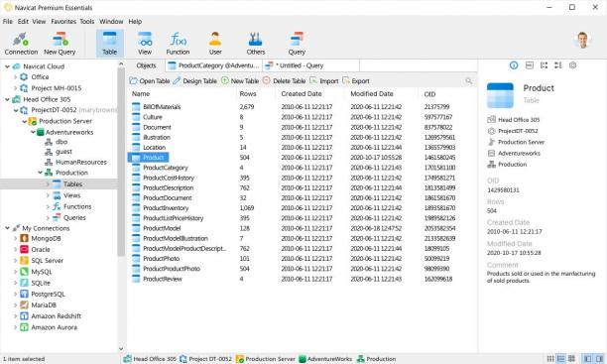Click the user profile avatar
607x364 pixels.
tap(582, 40)
